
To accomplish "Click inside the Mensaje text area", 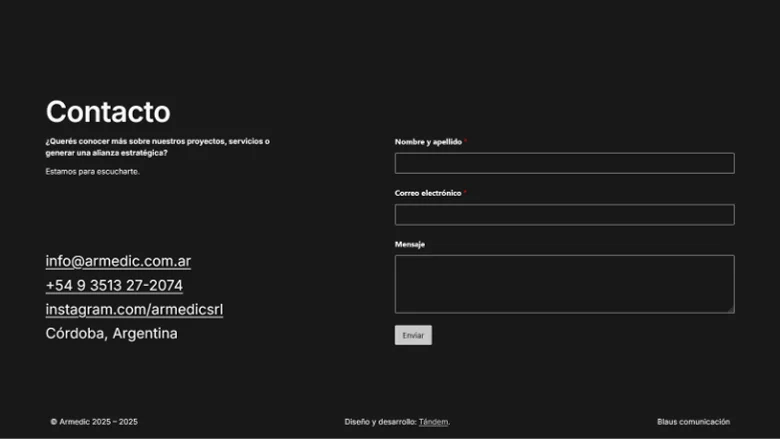I will pyautogui.click(x=564, y=283).
